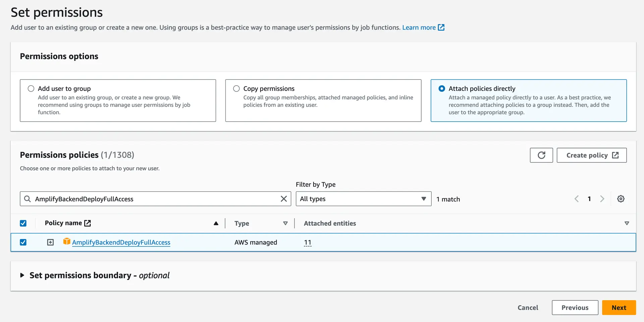Toggle the select-all checkbox in the table header

23,223
